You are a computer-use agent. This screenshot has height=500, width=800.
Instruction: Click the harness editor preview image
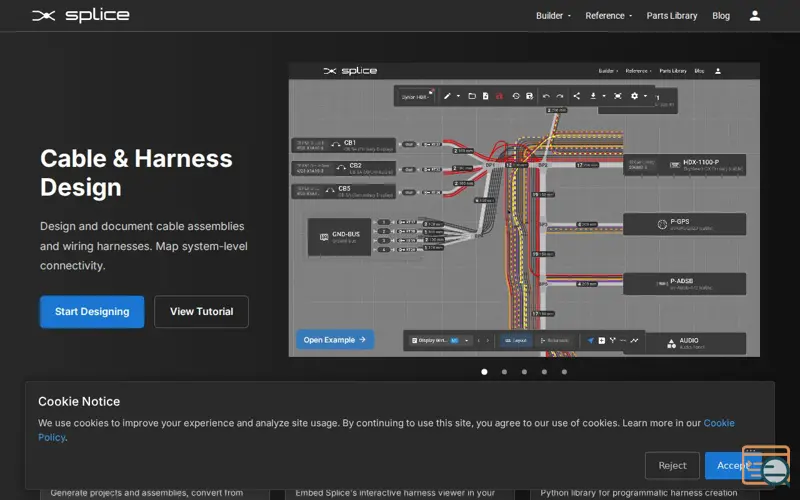(524, 210)
